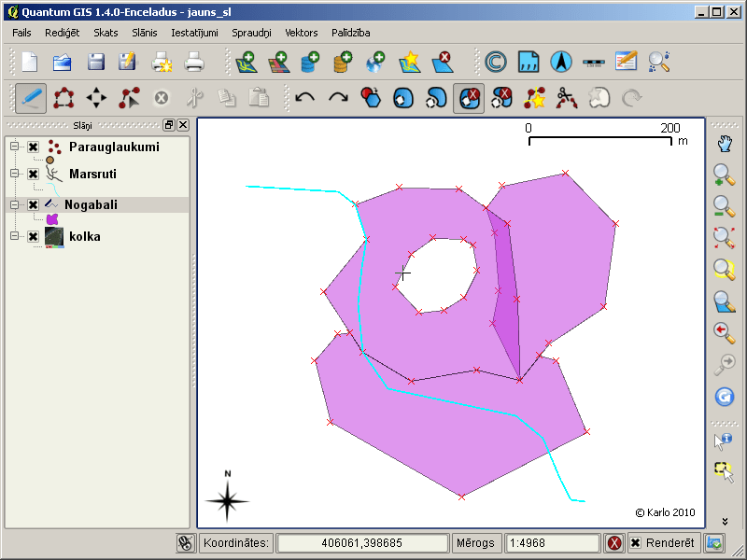Add a vector layer
Viewport: 747px width, 560px height.
[x=247, y=62]
